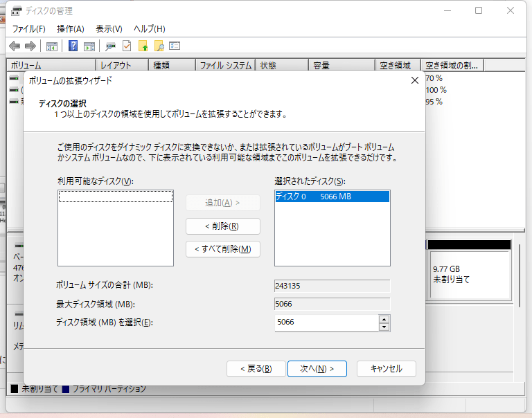Open the 表示(V) menu

(109, 29)
